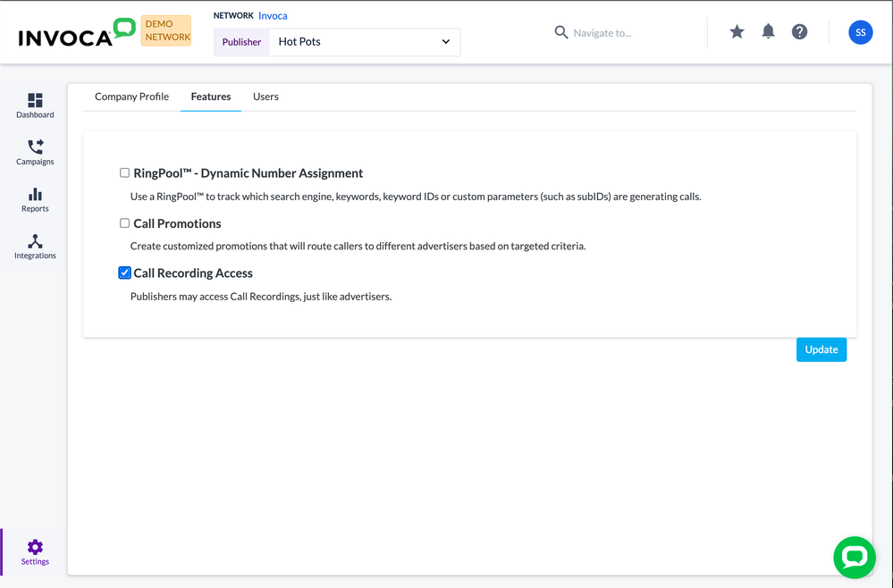Open the SS user avatar menu
Viewport: 893px width, 588px height.
coord(861,32)
